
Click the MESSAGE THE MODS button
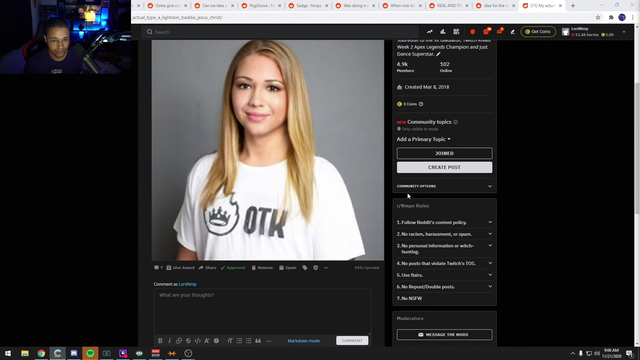pyautogui.click(x=444, y=334)
